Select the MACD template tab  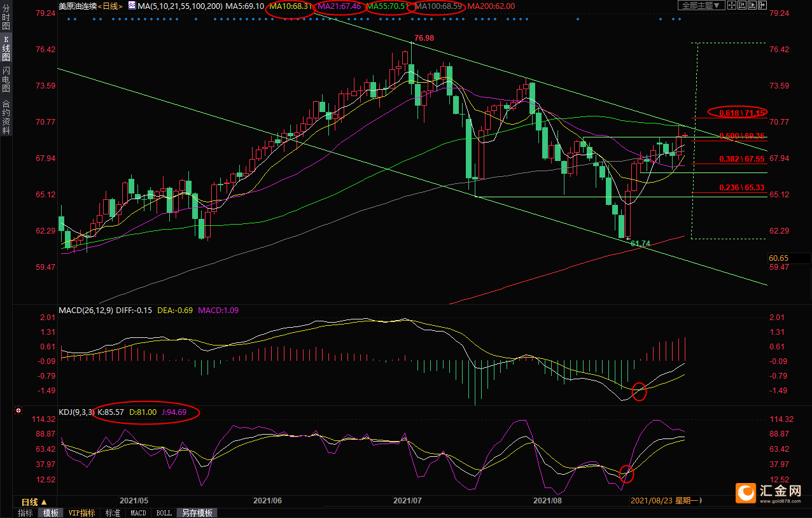click(x=138, y=513)
